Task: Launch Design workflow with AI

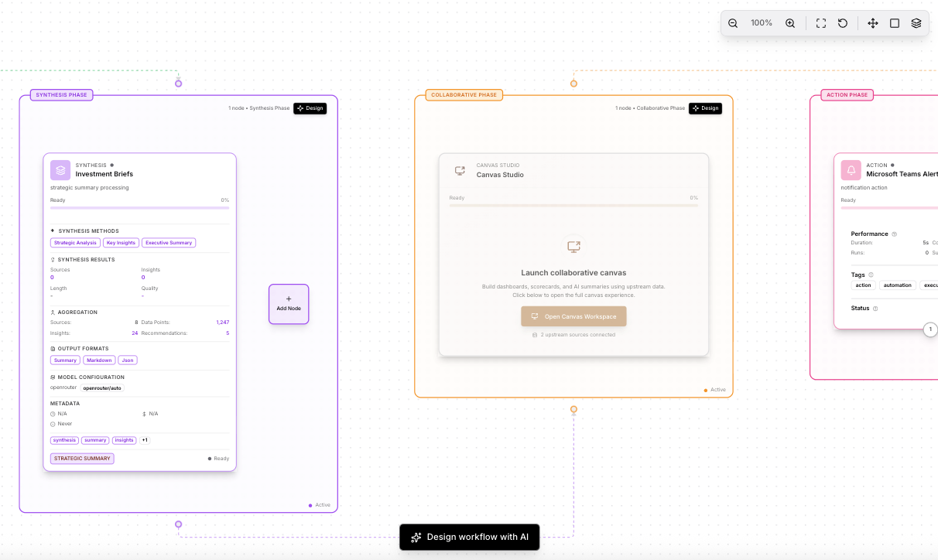Action: pyautogui.click(x=469, y=537)
